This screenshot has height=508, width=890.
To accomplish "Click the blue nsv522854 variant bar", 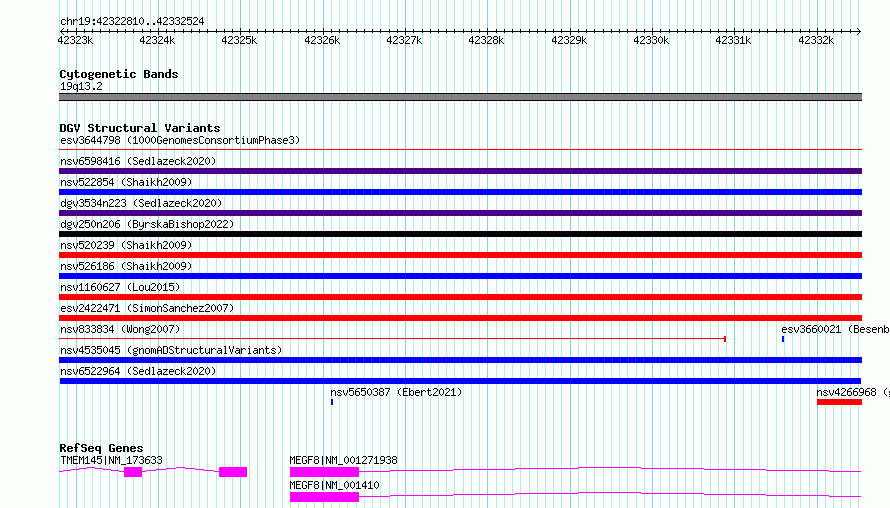I will [460, 192].
